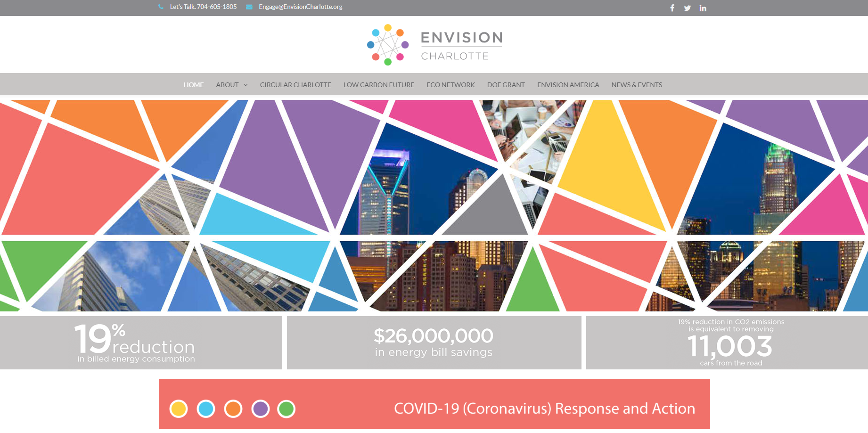Go to the Home menu item
The width and height of the screenshot is (868, 433).
coord(193,85)
